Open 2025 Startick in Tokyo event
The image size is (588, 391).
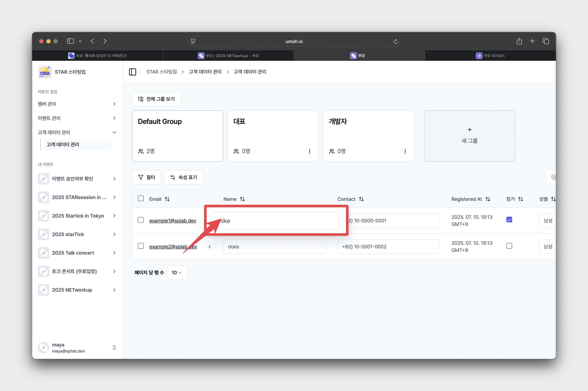(x=78, y=216)
